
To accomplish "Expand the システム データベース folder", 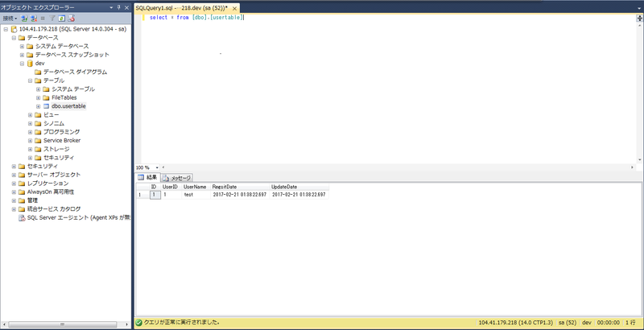I will 23,47.
